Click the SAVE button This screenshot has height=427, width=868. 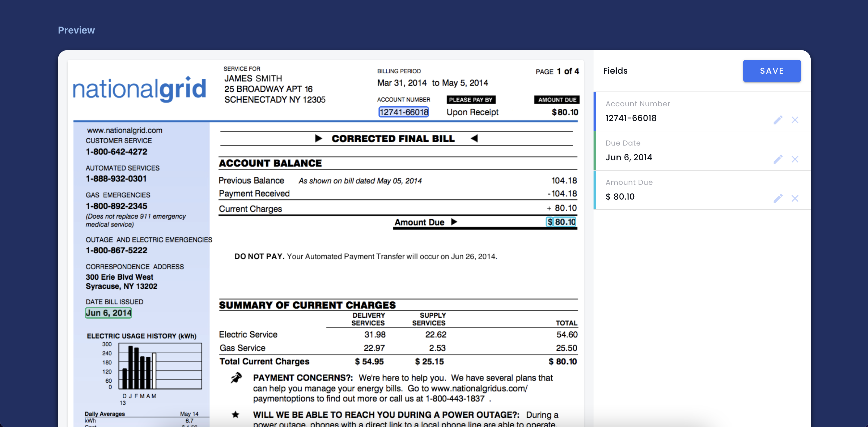[x=771, y=71]
